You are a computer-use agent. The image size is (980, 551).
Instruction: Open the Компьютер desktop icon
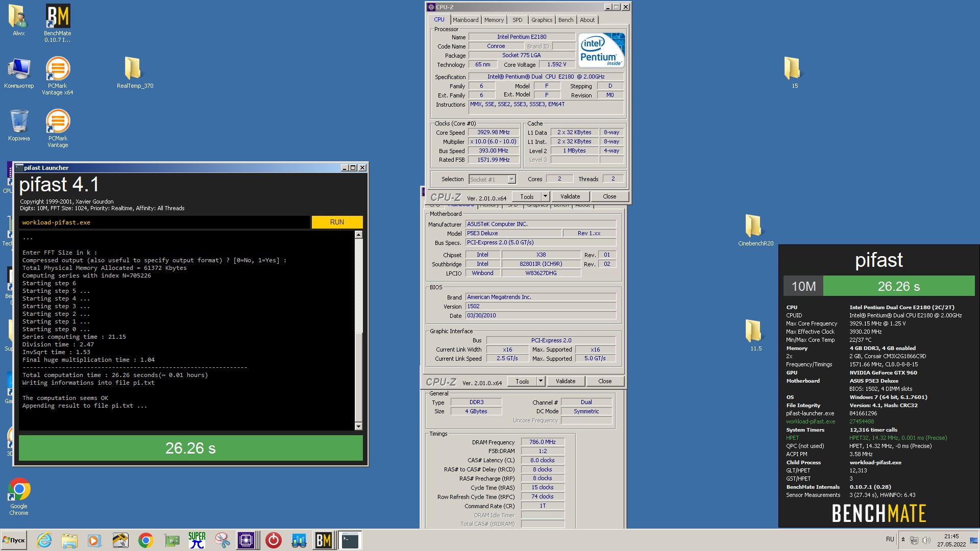point(19,73)
